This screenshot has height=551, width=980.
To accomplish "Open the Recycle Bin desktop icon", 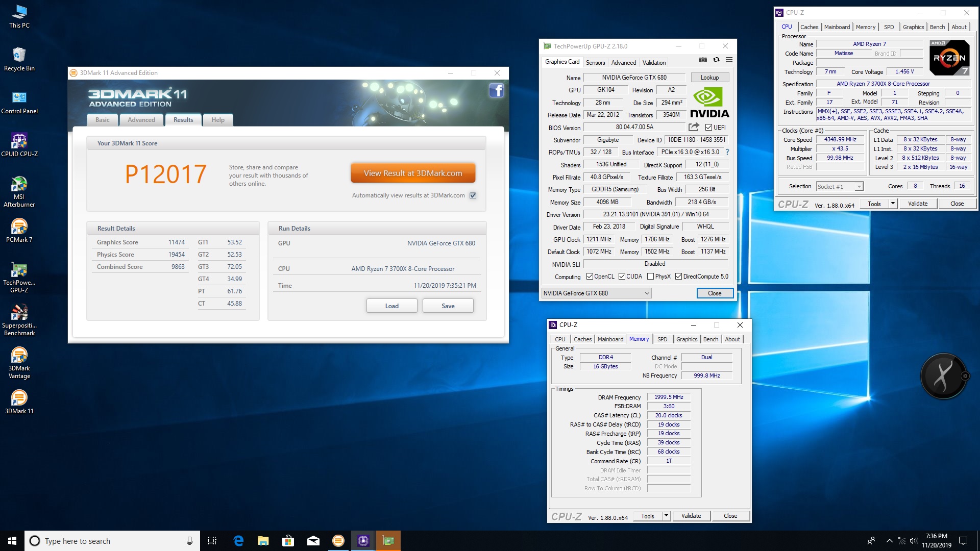I will pos(19,59).
